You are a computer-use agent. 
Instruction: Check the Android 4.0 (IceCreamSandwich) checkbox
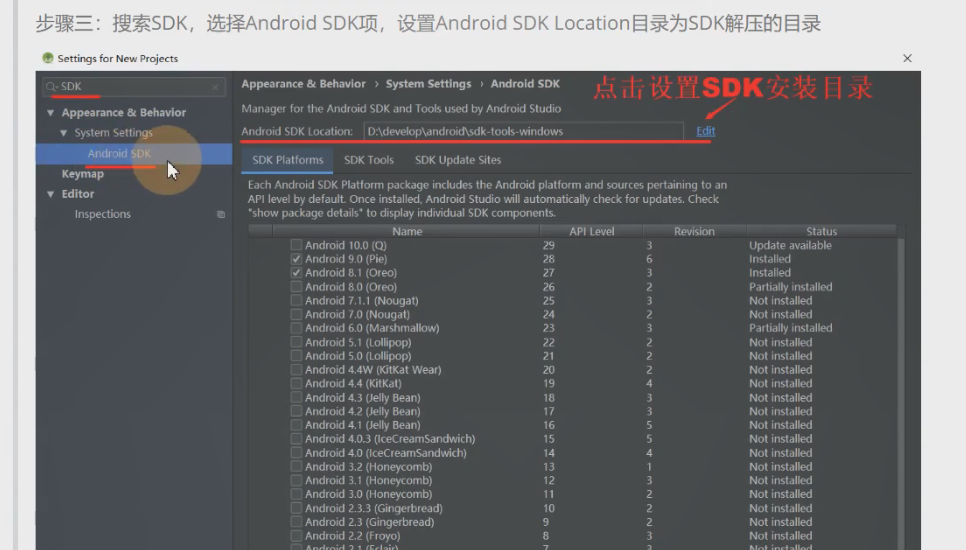[296, 453]
